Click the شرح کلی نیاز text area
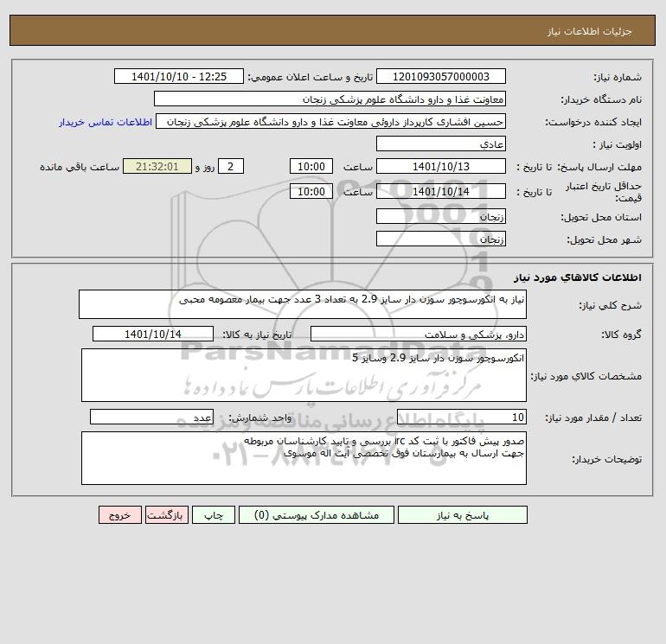 click(303, 304)
